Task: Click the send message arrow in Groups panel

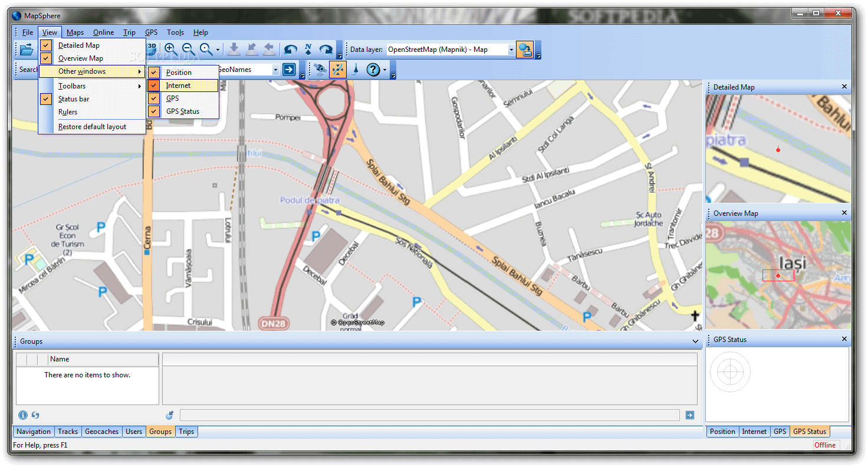Action: (x=690, y=415)
